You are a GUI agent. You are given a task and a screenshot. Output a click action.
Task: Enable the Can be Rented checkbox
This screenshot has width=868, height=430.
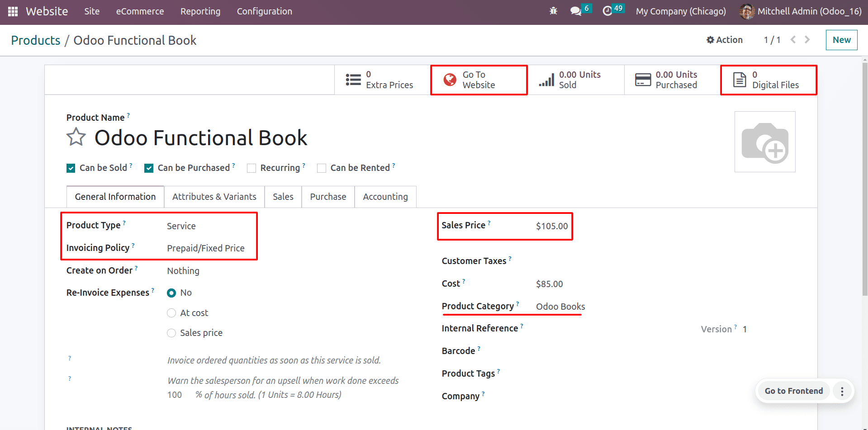[322, 168]
